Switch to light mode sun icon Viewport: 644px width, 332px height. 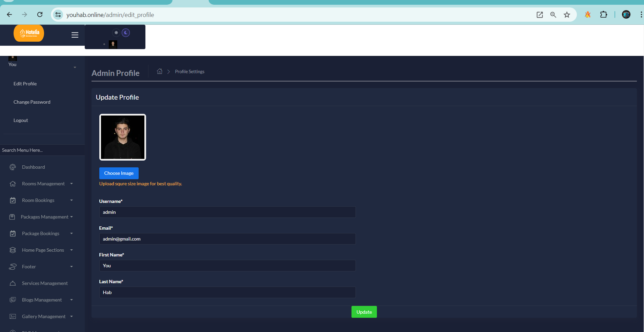116,33
